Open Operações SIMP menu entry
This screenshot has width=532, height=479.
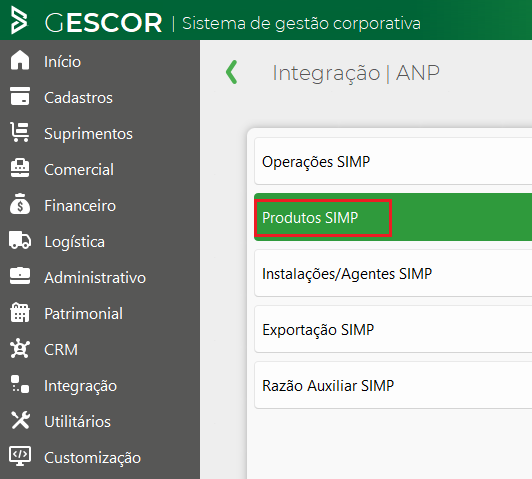tap(393, 161)
